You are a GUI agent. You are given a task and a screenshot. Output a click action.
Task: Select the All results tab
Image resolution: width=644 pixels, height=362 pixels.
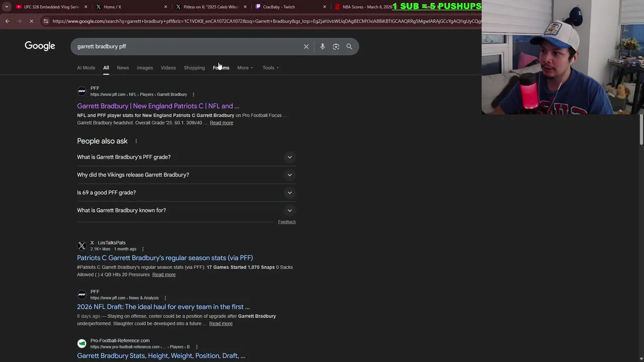point(106,68)
